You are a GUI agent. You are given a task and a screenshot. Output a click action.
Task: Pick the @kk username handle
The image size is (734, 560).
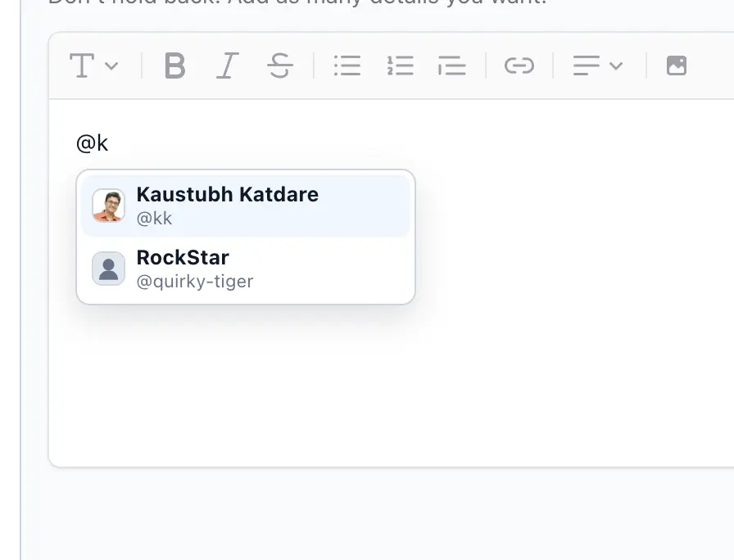154,219
